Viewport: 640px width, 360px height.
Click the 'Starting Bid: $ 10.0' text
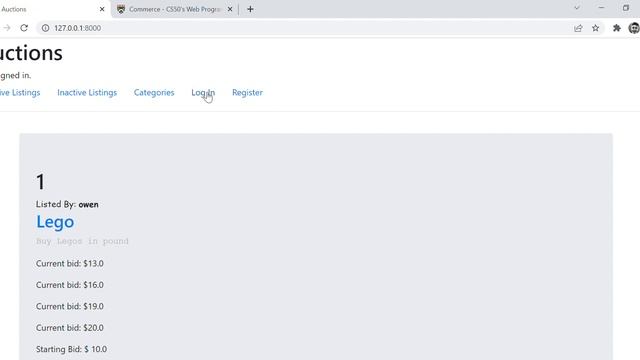point(71,349)
